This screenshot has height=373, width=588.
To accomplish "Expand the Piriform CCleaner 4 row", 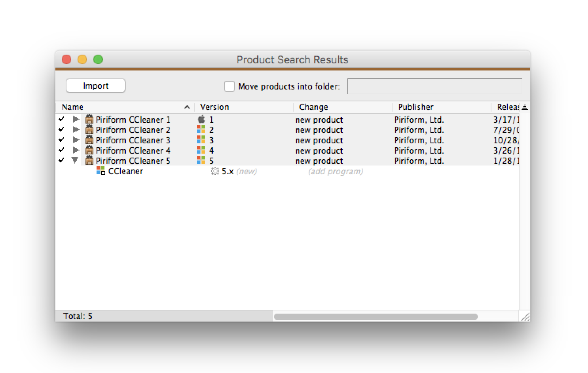I will pyautogui.click(x=76, y=150).
